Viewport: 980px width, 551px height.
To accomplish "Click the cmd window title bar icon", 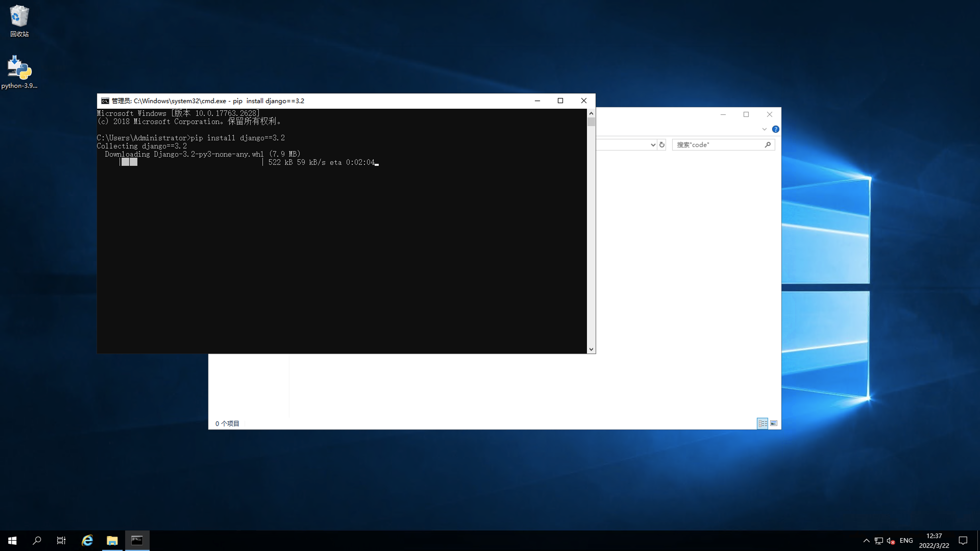I will click(x=105, y=101).
